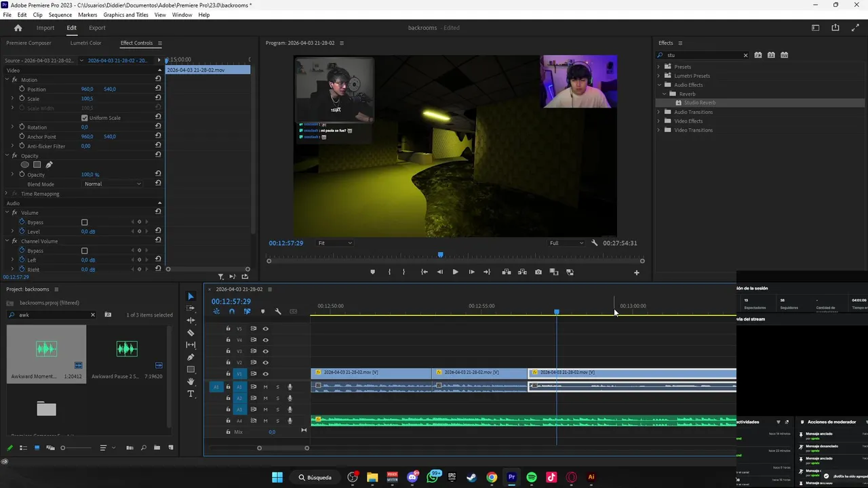Expand the Presets folder in Effects
The width and height of the screenshot is (868, 488).
[x=658, y=66]
